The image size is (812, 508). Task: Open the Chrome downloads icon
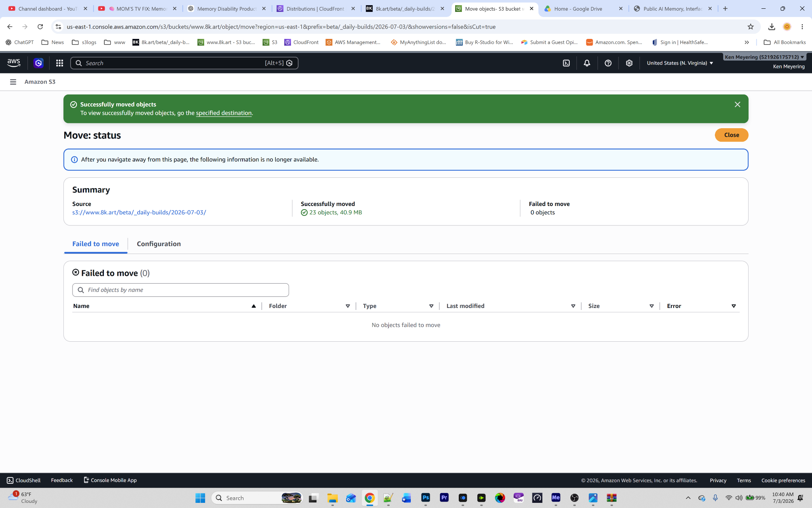[x=772, y=27]
